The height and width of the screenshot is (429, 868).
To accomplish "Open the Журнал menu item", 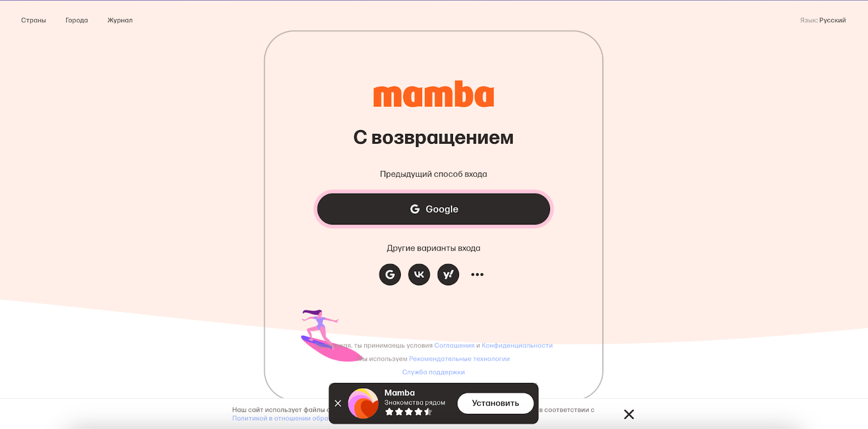I will [120, 20].
